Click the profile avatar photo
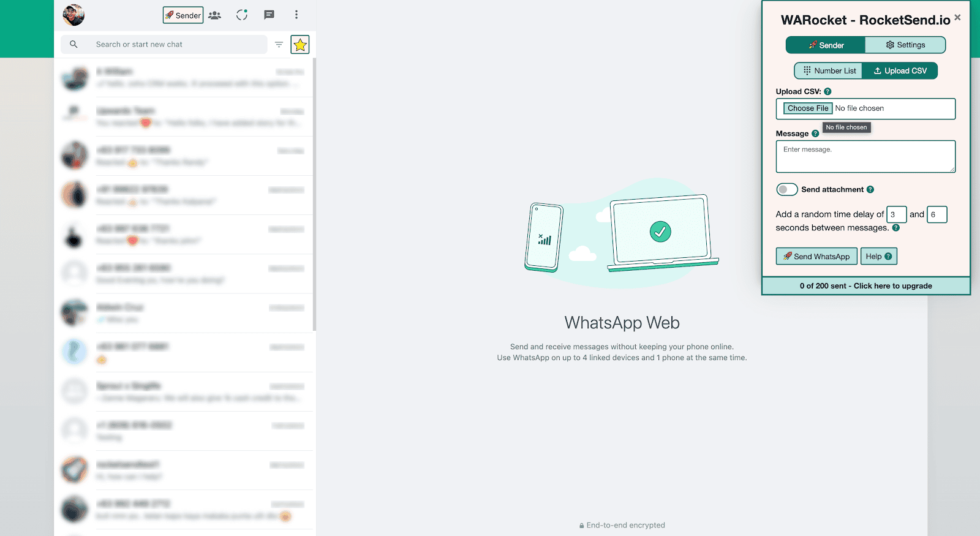This screenshot has width=980, height=536. click(73, 15)
